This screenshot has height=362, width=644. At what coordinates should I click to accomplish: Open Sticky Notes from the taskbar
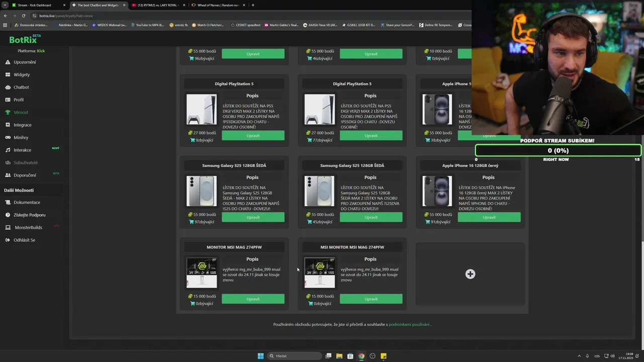point(383,356)
